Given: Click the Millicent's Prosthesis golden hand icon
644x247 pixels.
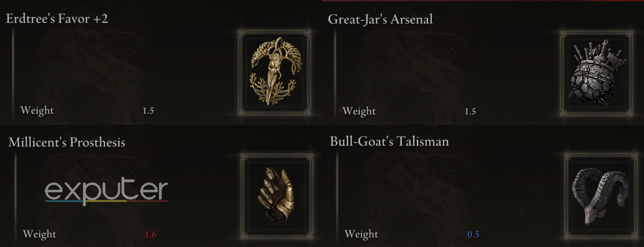Looking at the screenshot, I should tap(276, 195).
